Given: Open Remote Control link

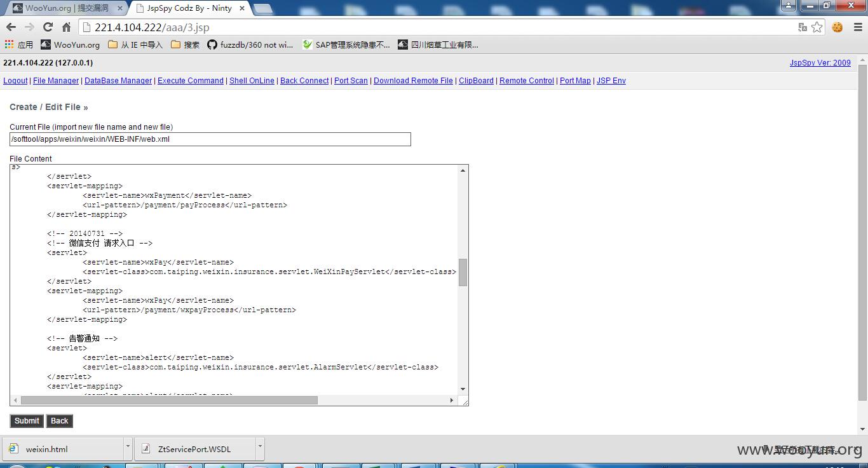Looking at the screenshot, I should pos(527,81).
